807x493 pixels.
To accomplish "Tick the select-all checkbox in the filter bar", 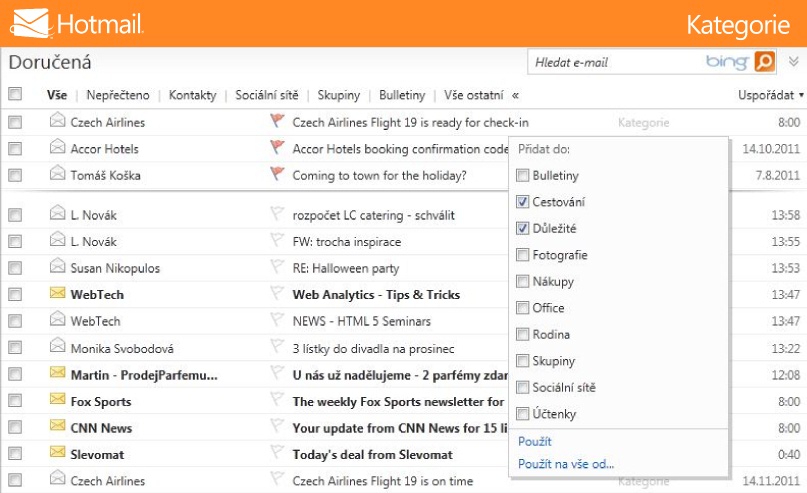I will pos(15,94).
